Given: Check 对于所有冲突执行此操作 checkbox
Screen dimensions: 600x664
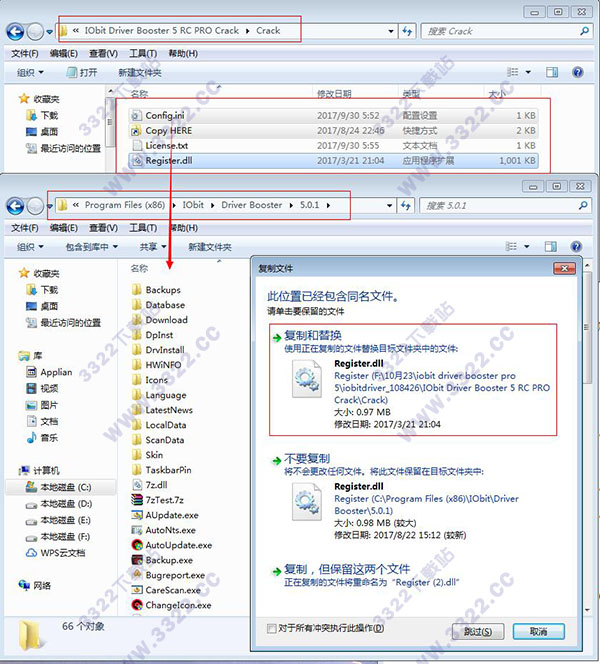Looking at the screenshot, I should (x=271, y=628).
